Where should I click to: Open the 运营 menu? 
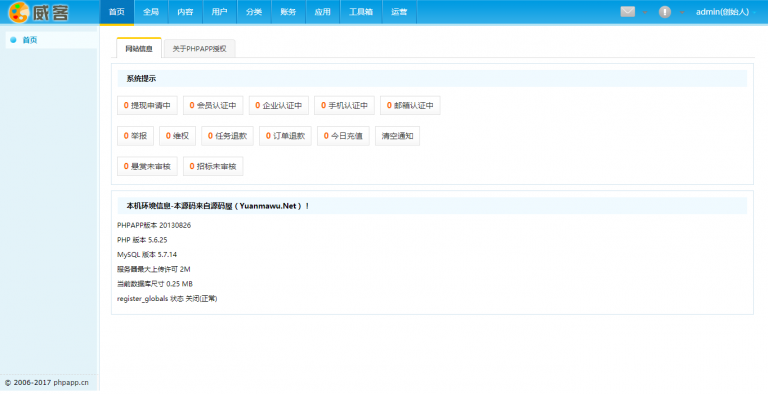click(x=399, y=12)
